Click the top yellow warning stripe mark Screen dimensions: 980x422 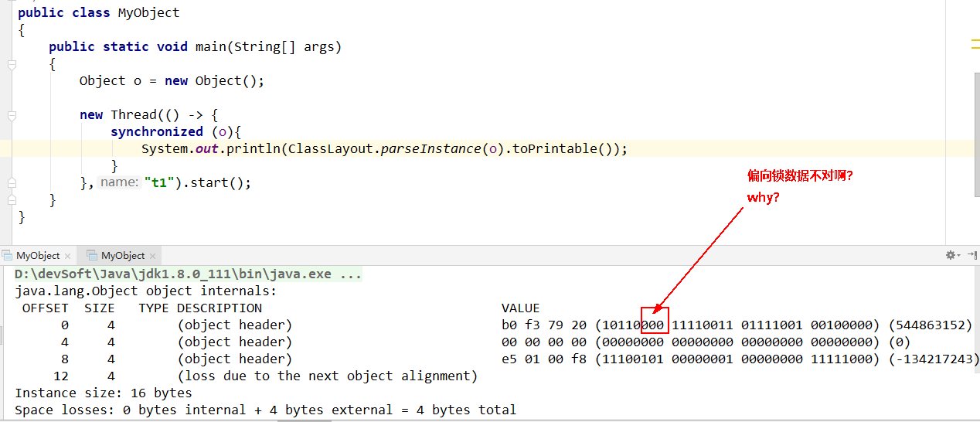[x=975, y=46]
